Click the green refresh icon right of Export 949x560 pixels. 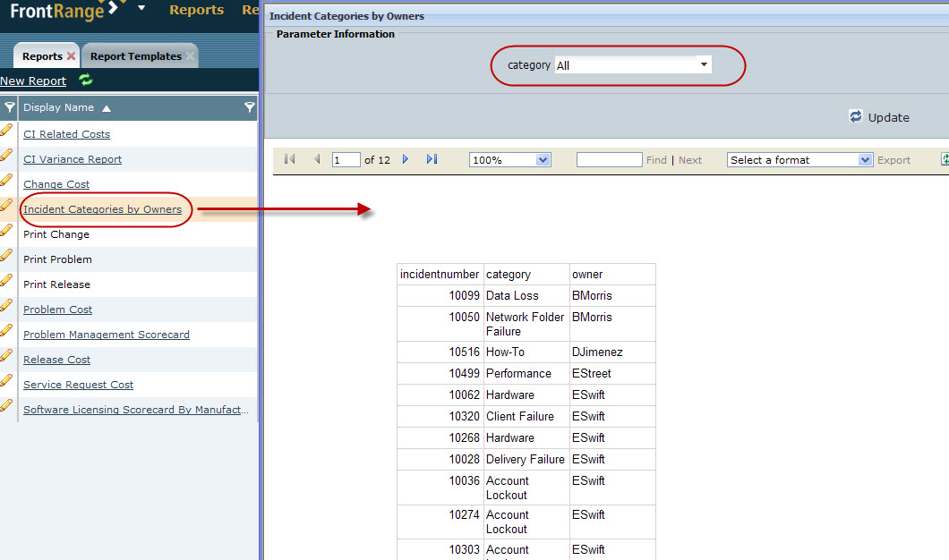click(x=945, y=159)
